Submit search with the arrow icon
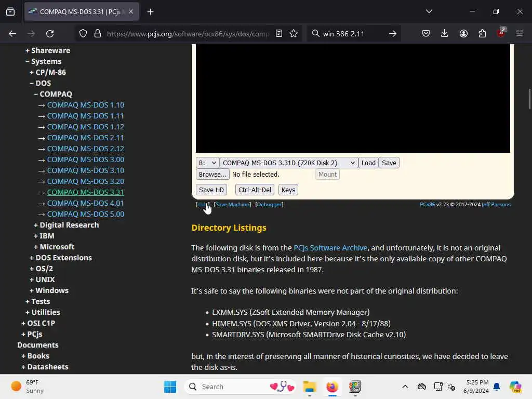This screenshot has height=399, width=532. click(393, 34)
